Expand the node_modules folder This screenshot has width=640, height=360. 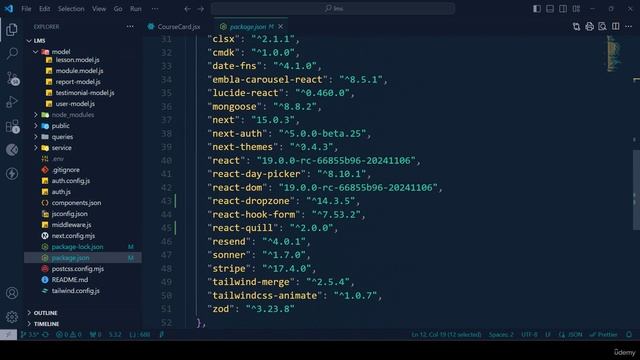pyautogui.click(x=36, y=115)
